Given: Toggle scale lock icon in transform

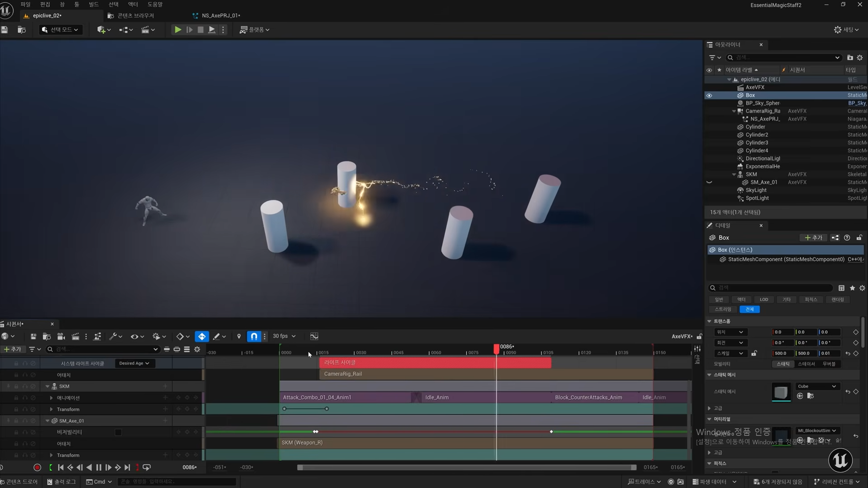Looking at the screenshot, I should [x=754, y=353].
